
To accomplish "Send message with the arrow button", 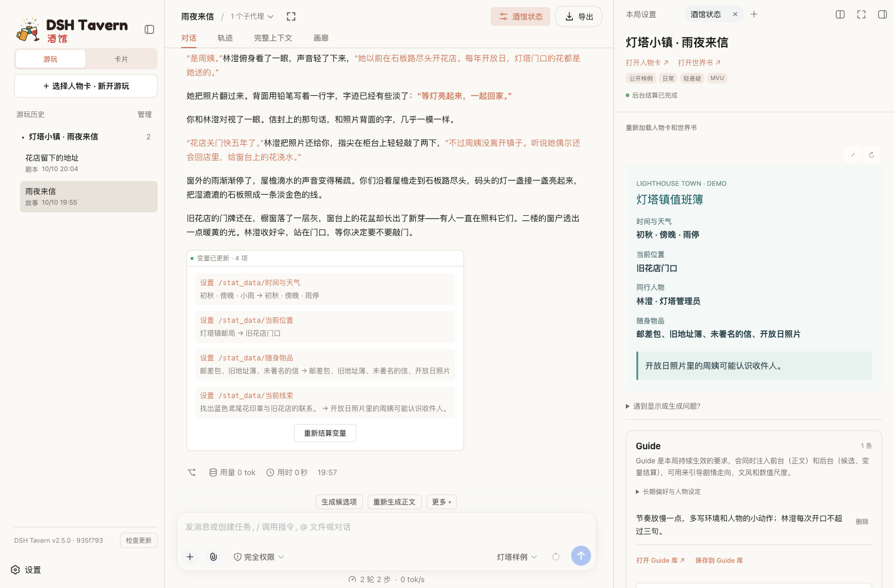I will point(581,556).
